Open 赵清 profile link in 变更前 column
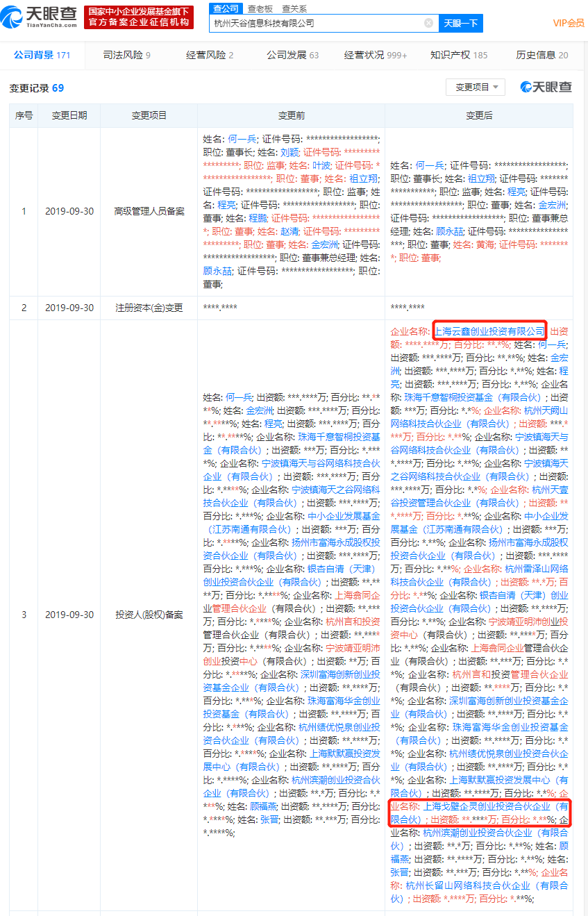The width and height of the screenshot is (588, 916). click(x=289, y=231)
